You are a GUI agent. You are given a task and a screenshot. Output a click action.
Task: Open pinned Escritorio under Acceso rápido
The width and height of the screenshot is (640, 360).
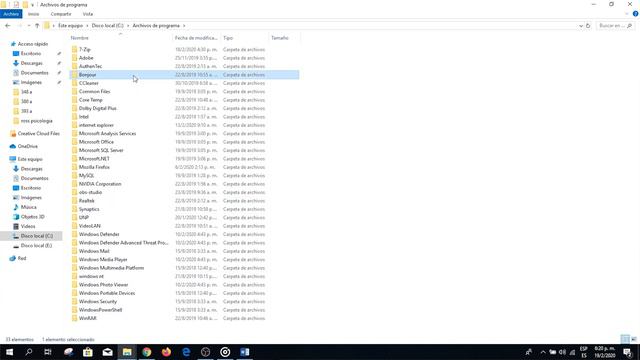[x=31, y=53]
